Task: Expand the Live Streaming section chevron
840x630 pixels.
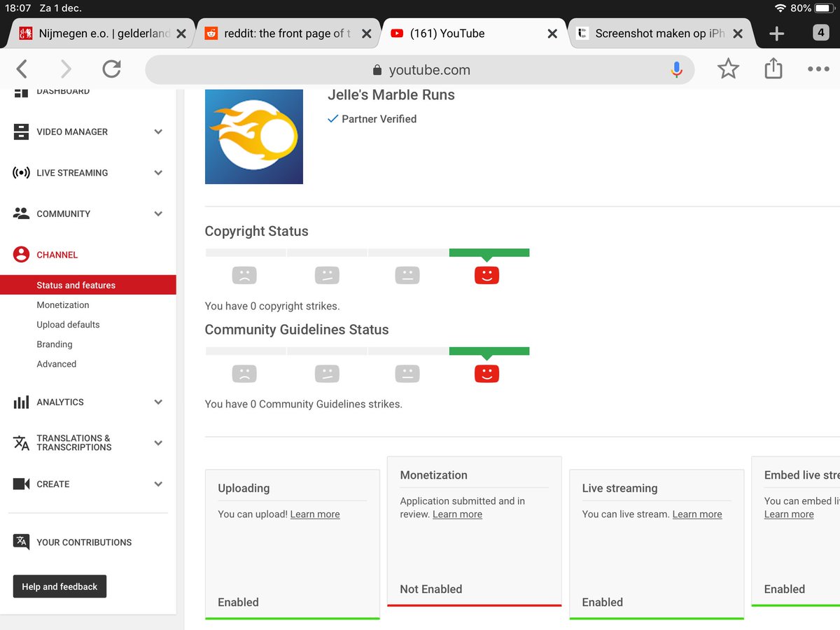Action: pos(158,173)
